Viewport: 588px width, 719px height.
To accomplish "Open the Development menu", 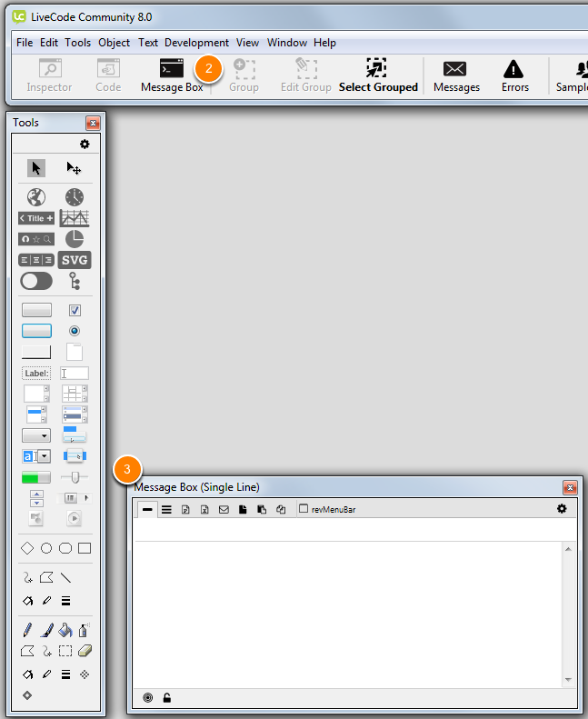I will coord(196,43).
